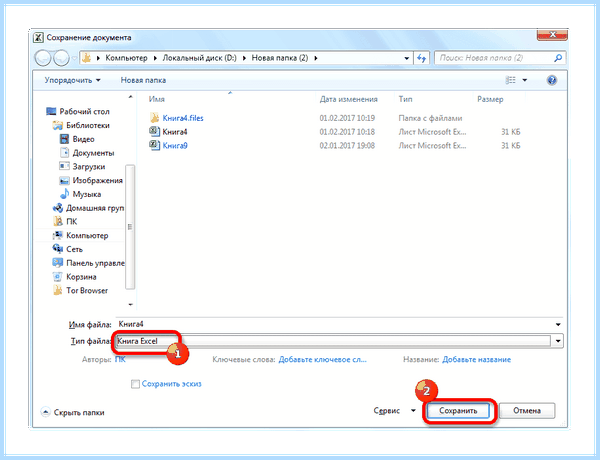Open the help question mark icon

[551, 80]
